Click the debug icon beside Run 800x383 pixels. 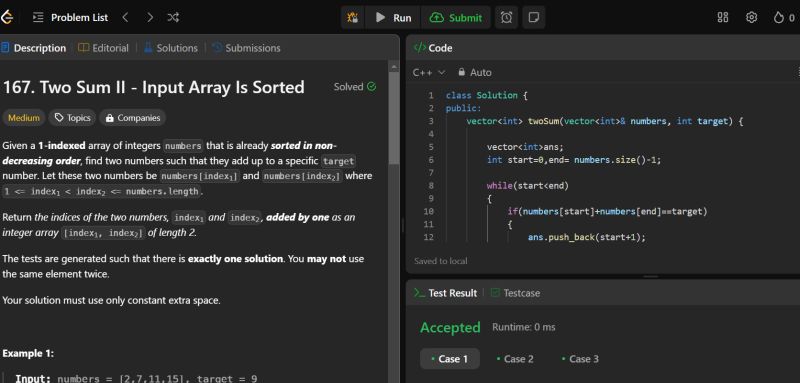pyautogui.click(x=353, y=17)
